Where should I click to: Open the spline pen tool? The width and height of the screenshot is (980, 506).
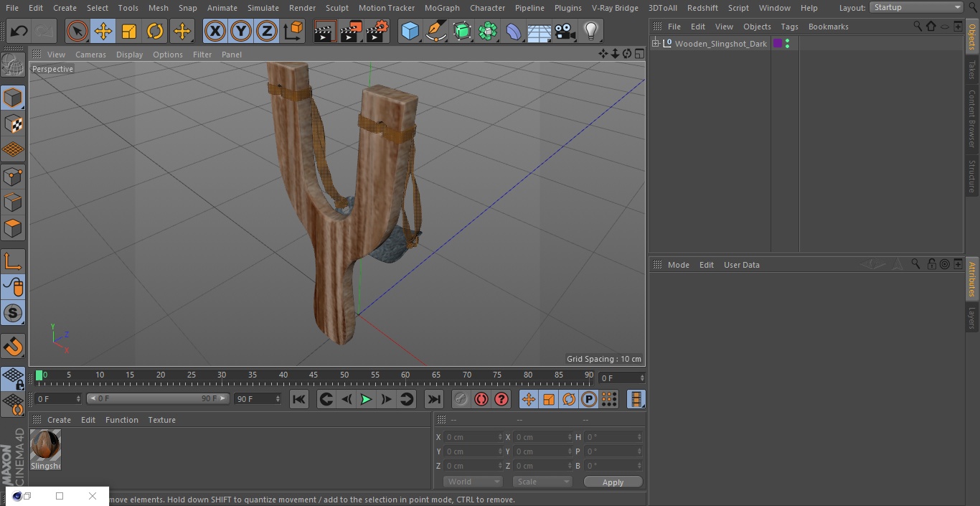(x=435, y=31)
